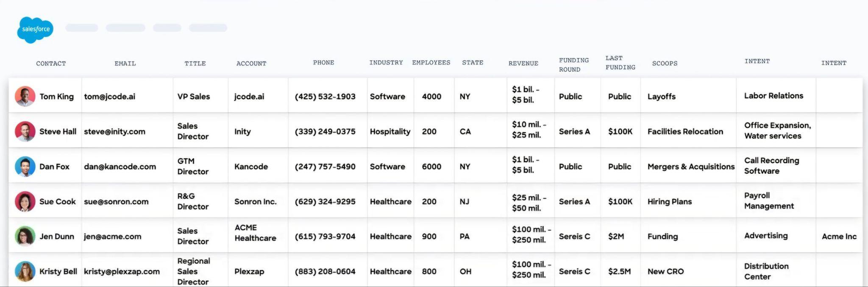Select the Acme Inc intent cell
Screen dimensions: 868x287
coord(839,237)
